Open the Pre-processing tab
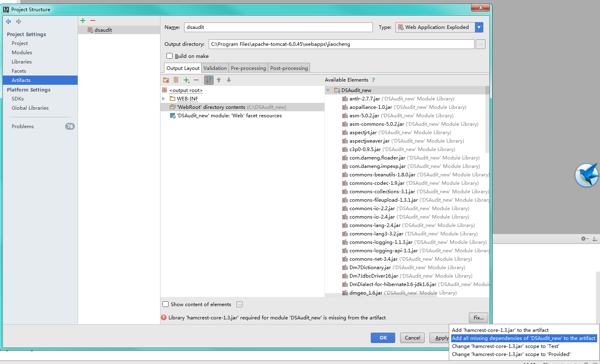The image size is (600, 364). 249,68
